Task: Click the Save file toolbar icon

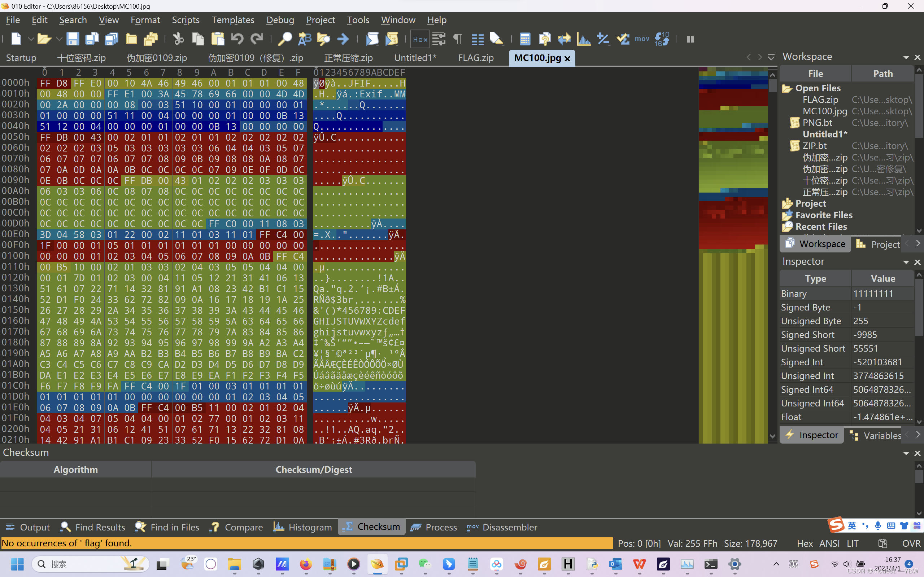Action: click(72, 39)
